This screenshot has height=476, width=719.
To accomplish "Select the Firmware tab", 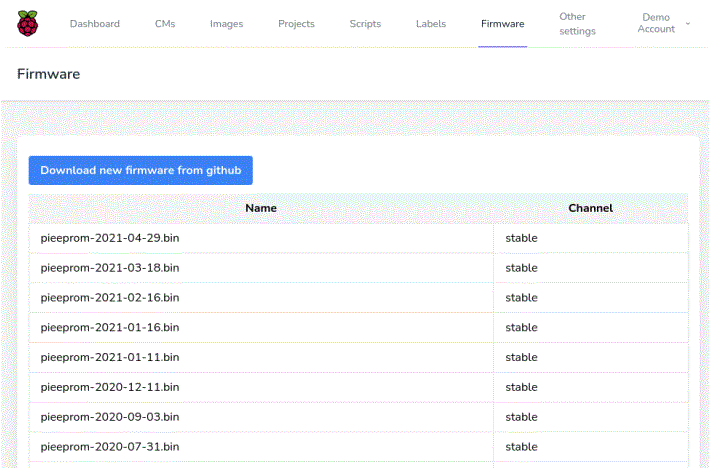I will (x=502, y=24).
